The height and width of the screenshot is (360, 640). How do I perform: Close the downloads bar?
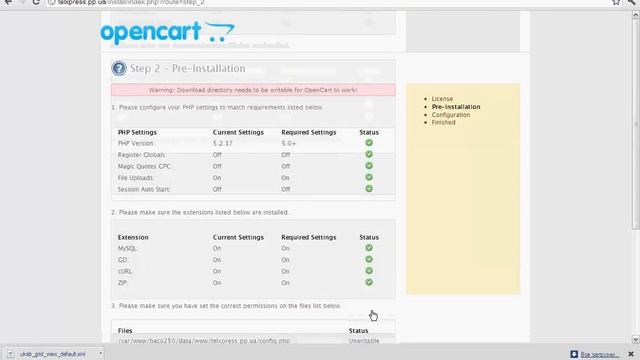coord(631,354)
